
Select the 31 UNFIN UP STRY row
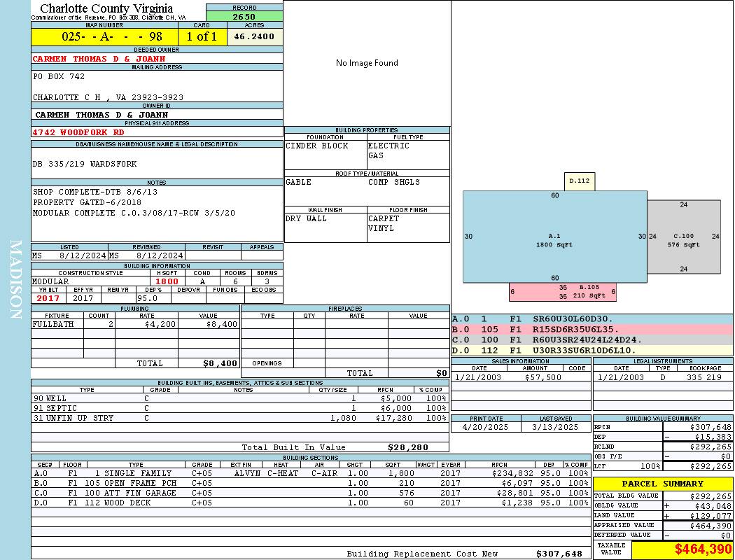click(240, 418)
